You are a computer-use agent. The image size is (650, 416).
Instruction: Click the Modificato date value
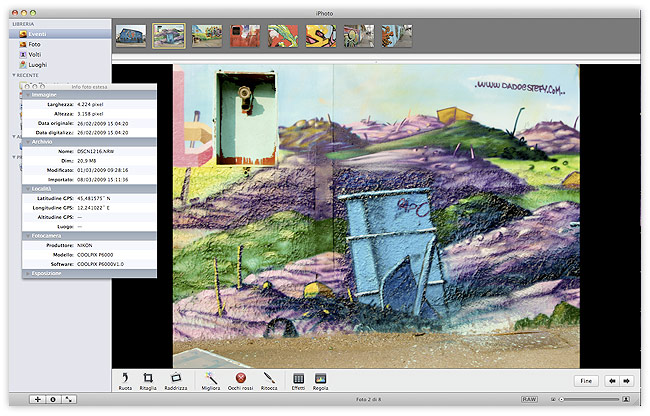102,170
